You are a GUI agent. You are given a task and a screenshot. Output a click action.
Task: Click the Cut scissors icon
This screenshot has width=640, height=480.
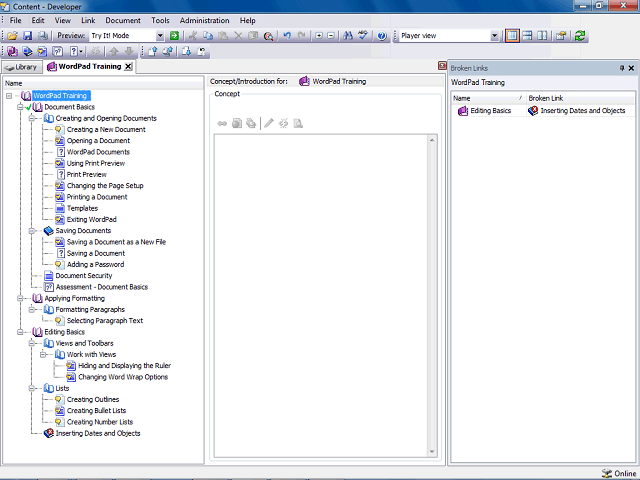193,36
